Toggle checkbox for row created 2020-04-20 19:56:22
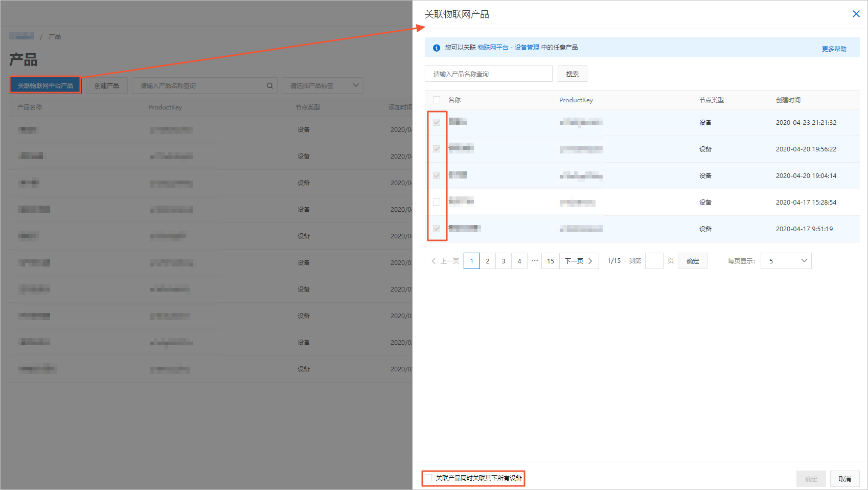The image size is (868, 490). pyautogui.click(x=437, y=149)
